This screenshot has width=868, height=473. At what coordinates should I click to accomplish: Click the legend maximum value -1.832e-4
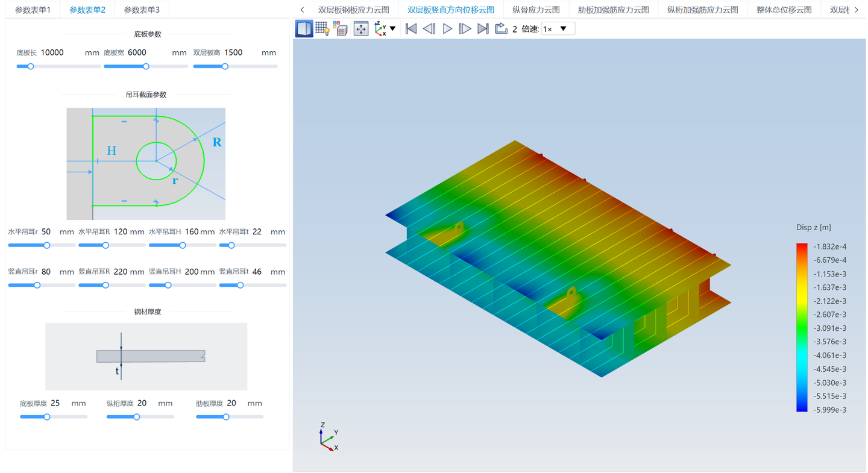[x=830, y=246]
